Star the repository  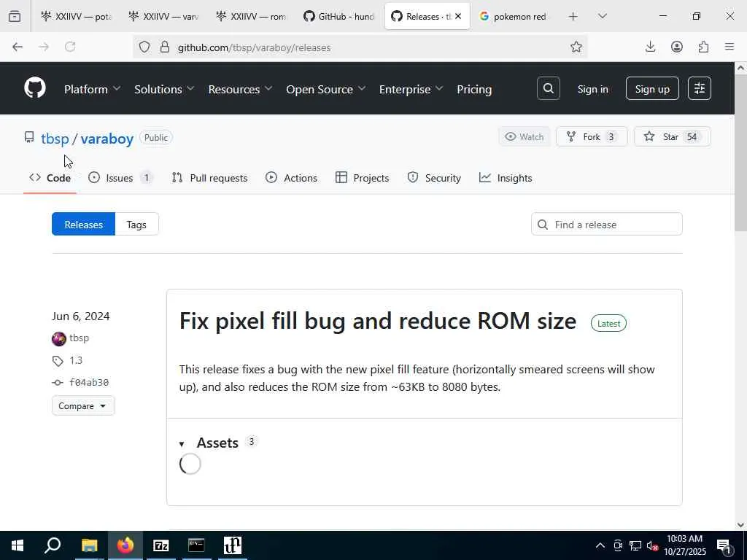672,136
